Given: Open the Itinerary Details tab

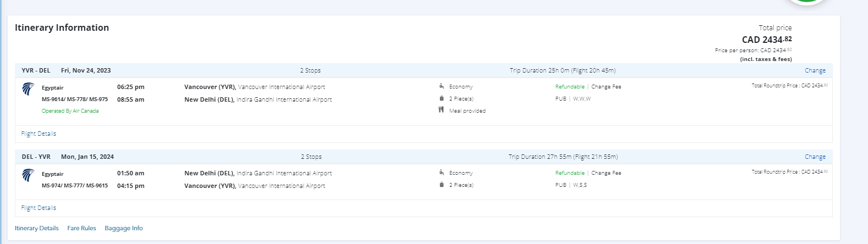Looking at the screenshot, I should tap(37, 228).
